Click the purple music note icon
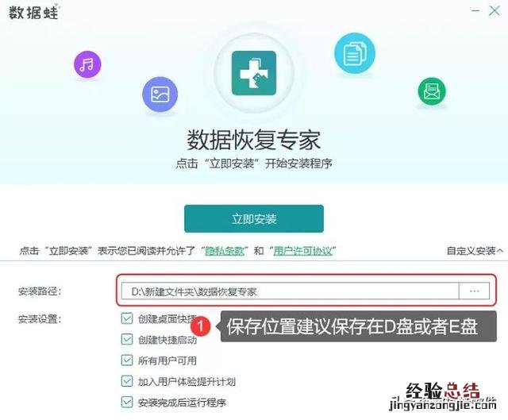This screenshot has height=420, width=508. [87, 64]
